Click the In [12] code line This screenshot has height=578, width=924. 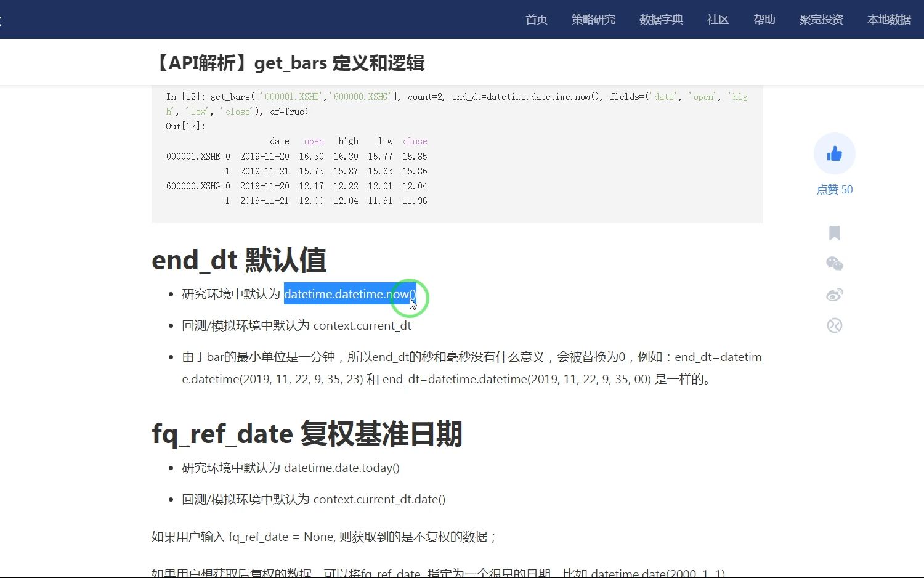click(x=456, y=104)
